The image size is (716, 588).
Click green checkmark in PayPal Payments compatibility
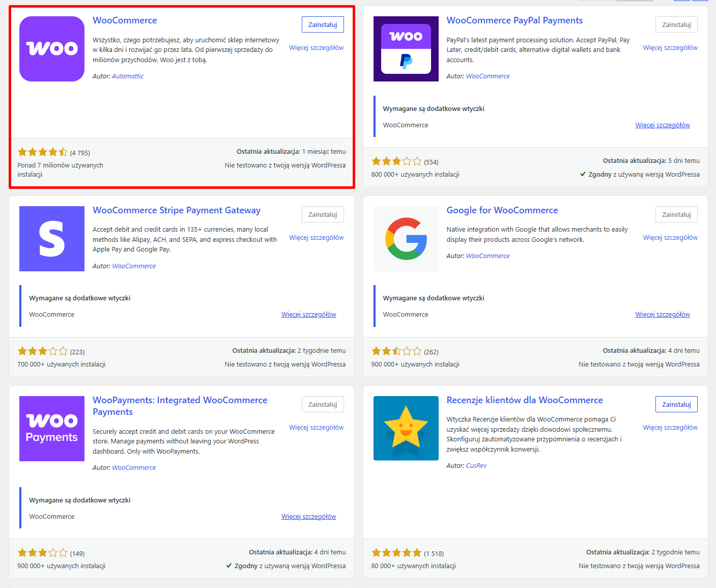[x=583, y=174]
